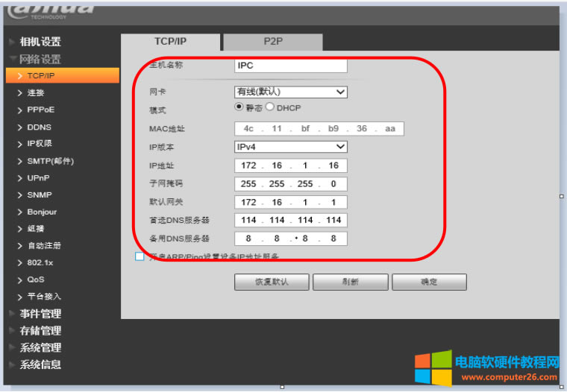Choose the DHCP mode radio button
The width and height of the screenshot is (567, 392).
tap(270, 107)
